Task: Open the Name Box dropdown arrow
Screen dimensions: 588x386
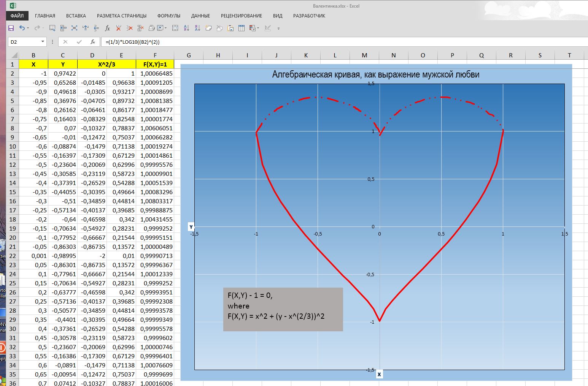Action: point(43,42)
